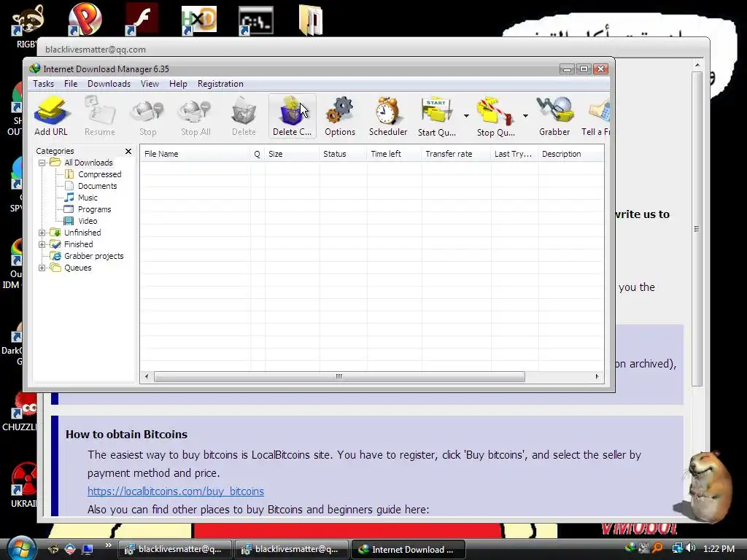Click the download list scroll left arrow
Screen dimensions: 747x560
(x=147, y=377)
